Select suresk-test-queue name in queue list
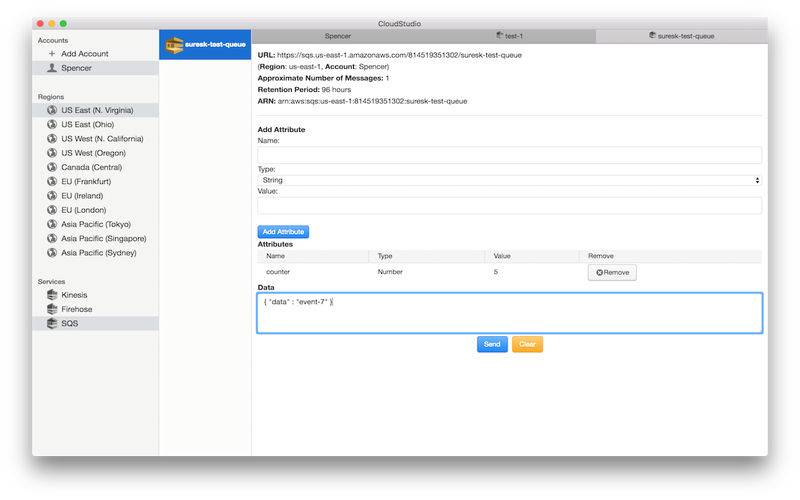Viewport: 800px width, 500px height. [x=215, y=44]
